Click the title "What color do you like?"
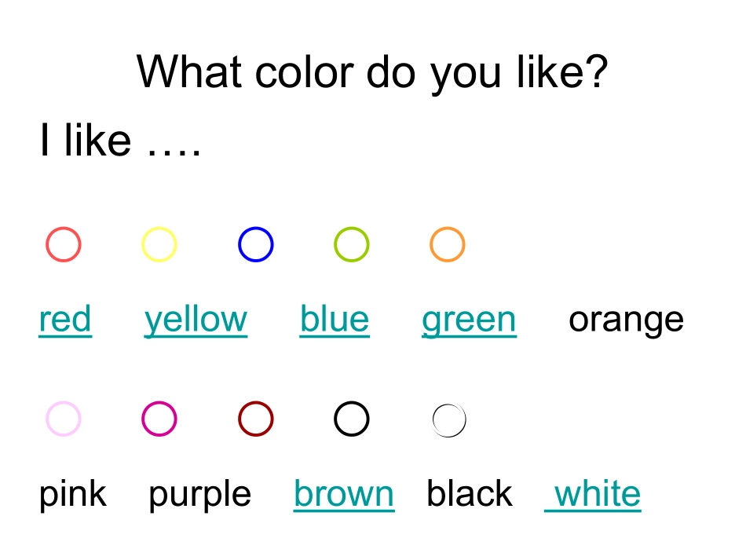The width and height of the screenshot is (746, 560). point(372,72)
